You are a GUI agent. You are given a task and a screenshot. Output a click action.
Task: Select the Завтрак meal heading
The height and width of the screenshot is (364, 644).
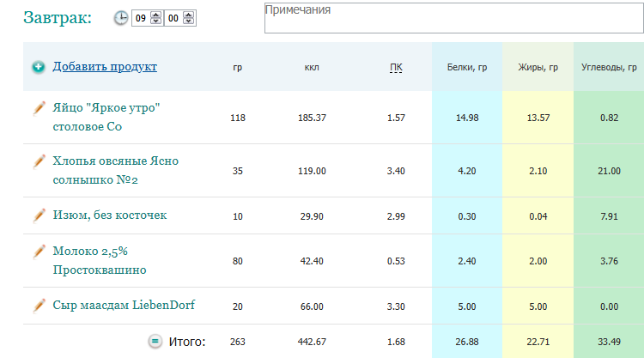(x=58, y=18)
